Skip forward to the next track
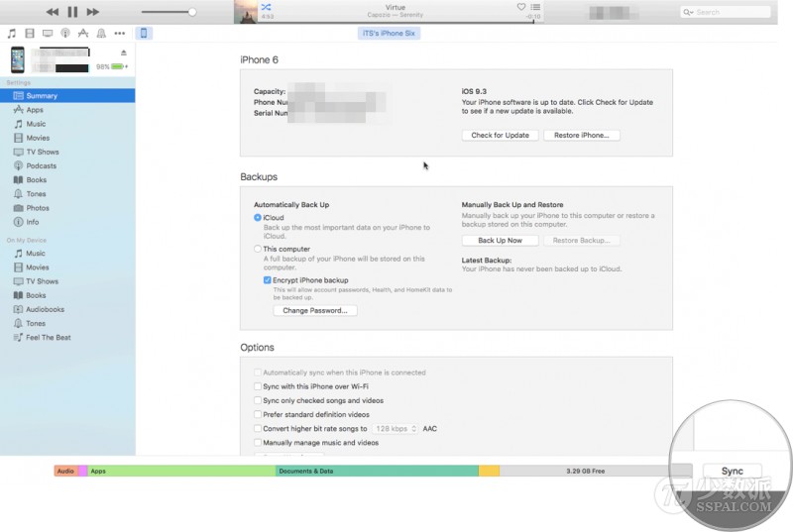This screenshot has height=532, width=793. coord(92,12)
